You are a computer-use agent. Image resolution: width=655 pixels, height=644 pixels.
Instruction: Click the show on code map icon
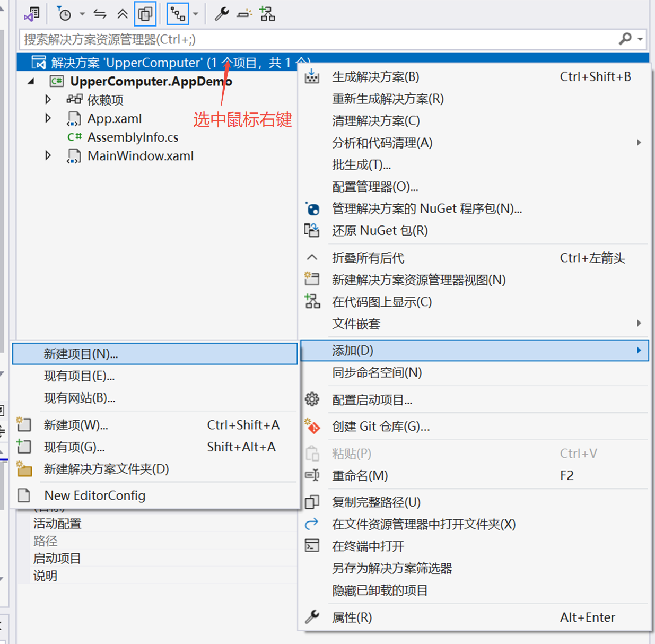point(312,301)
